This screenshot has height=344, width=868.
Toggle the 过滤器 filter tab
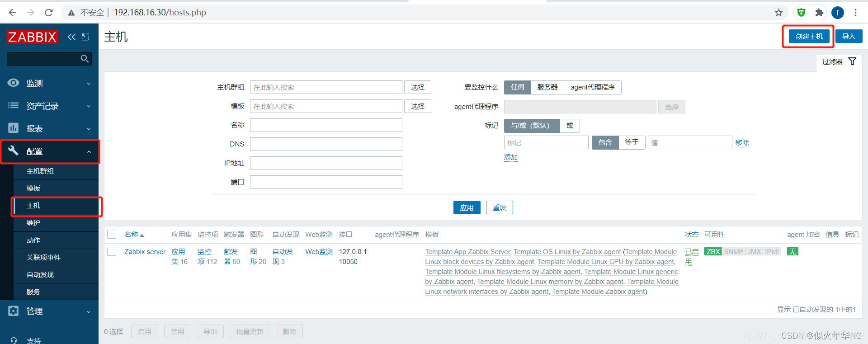(x=839, y=61)
